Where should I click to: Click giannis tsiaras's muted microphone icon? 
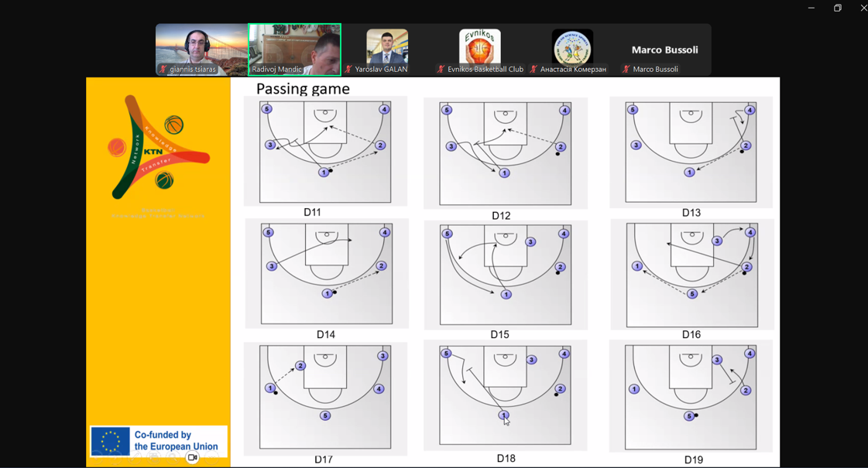tap(163, 70)
